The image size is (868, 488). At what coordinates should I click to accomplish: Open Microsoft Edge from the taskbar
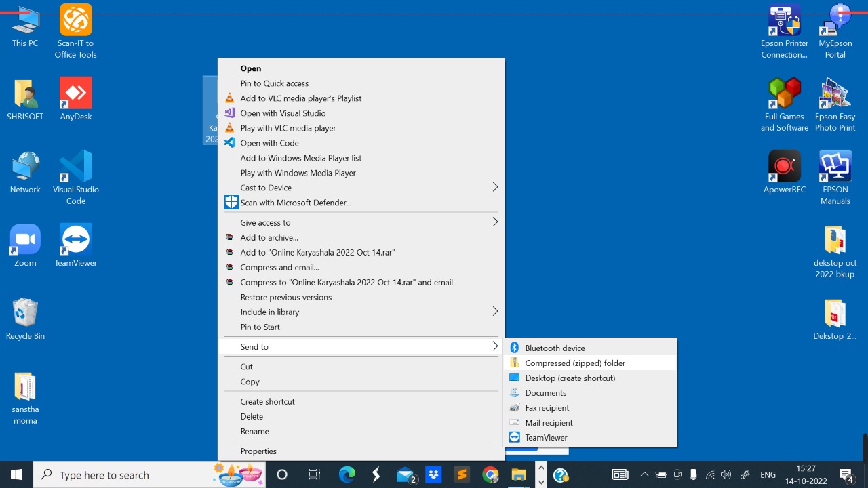347,474
